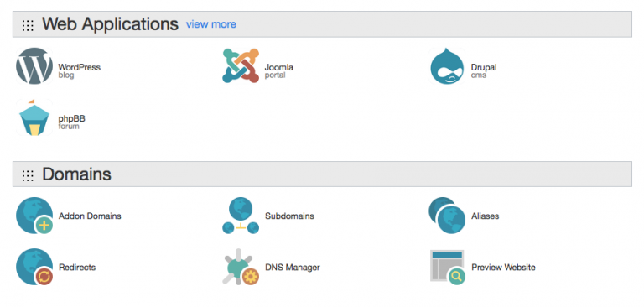Click the Subdomains network icon

pos(241,216)
